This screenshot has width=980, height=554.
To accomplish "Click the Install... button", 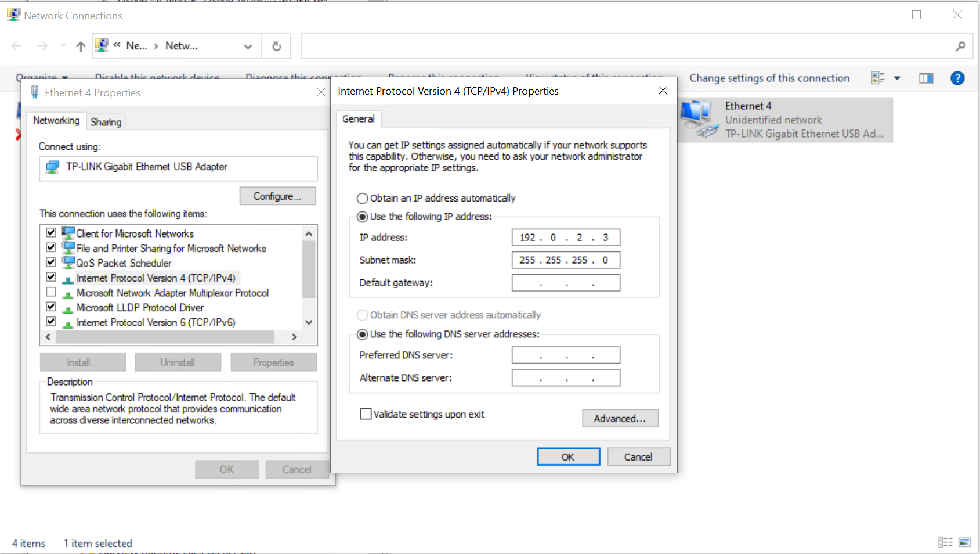I will point(83,362).
